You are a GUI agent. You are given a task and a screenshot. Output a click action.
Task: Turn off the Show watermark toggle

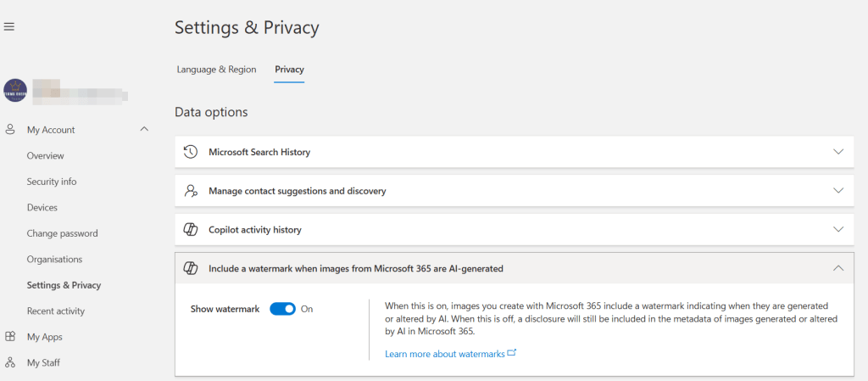[x=282, y=309]
